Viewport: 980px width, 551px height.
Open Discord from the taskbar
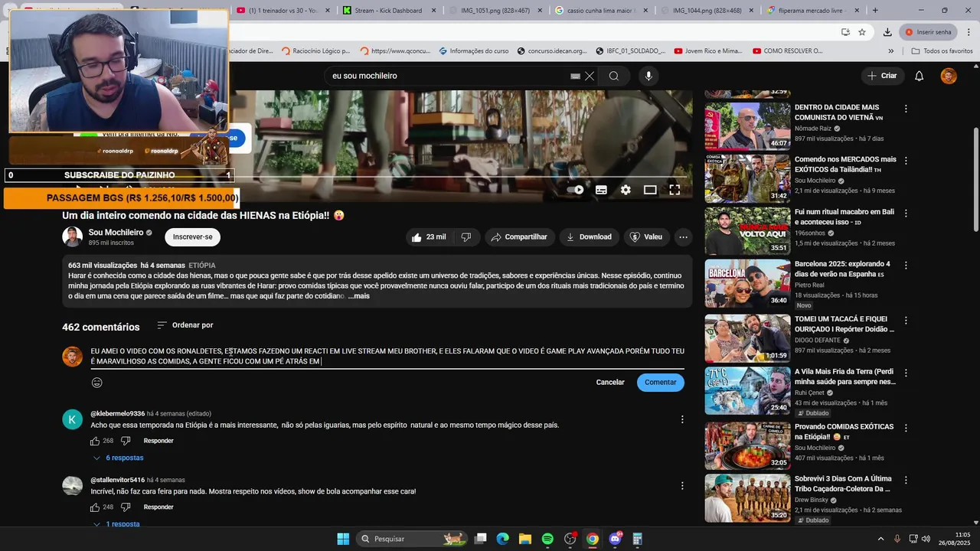pos(615,539)
